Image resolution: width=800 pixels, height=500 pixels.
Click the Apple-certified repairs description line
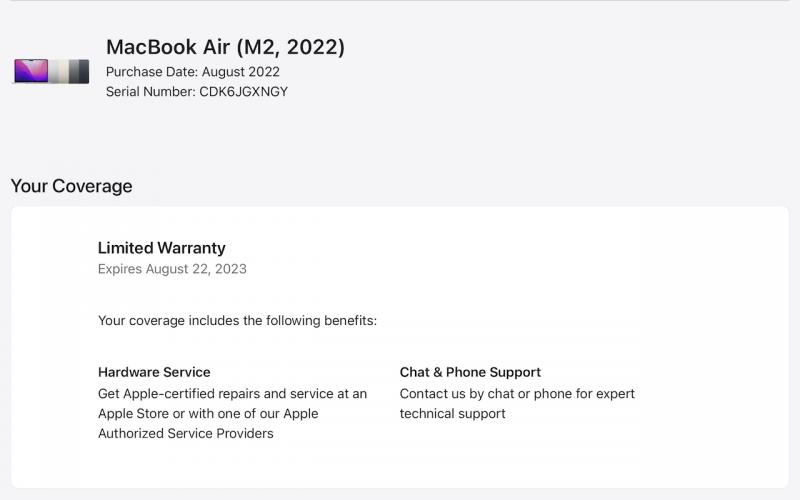pyautogui.click(x=232, y=394)
